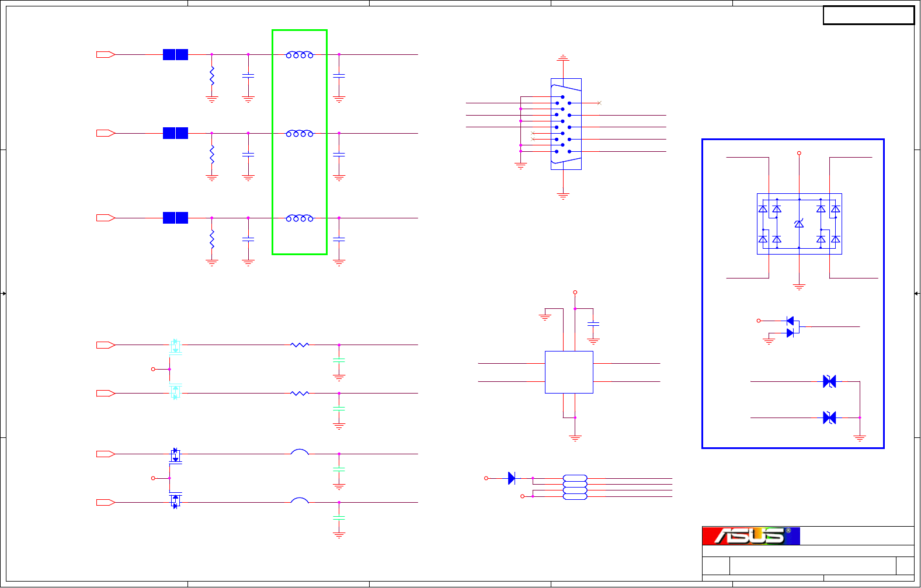The image size is (921, 588).
Task: Click the zener diode inside the diode array
Action: pos(799,224)
